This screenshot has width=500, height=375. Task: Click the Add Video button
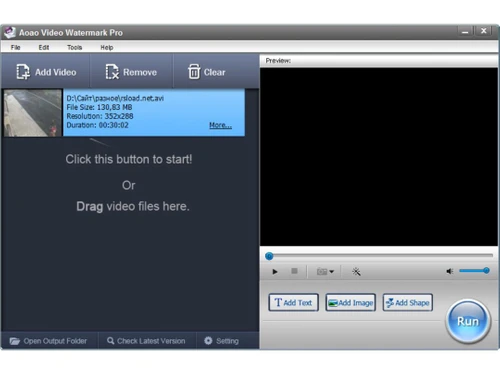(46, 72)
